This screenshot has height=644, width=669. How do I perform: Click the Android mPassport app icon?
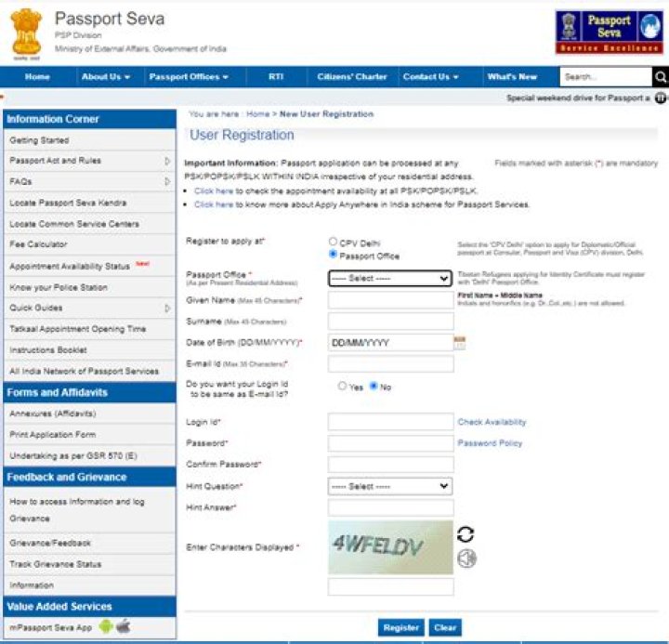[x=105, y=626]
